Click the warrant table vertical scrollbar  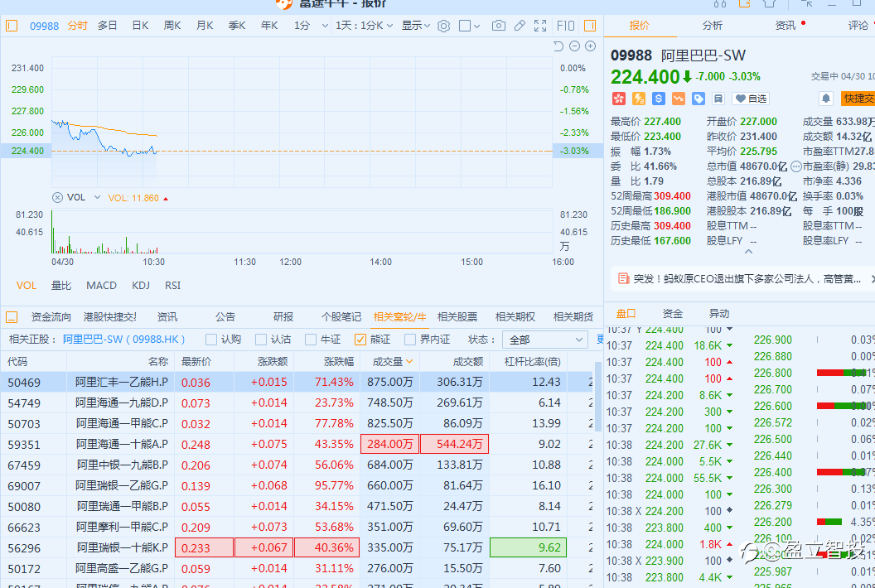click(x=598, y=396)
